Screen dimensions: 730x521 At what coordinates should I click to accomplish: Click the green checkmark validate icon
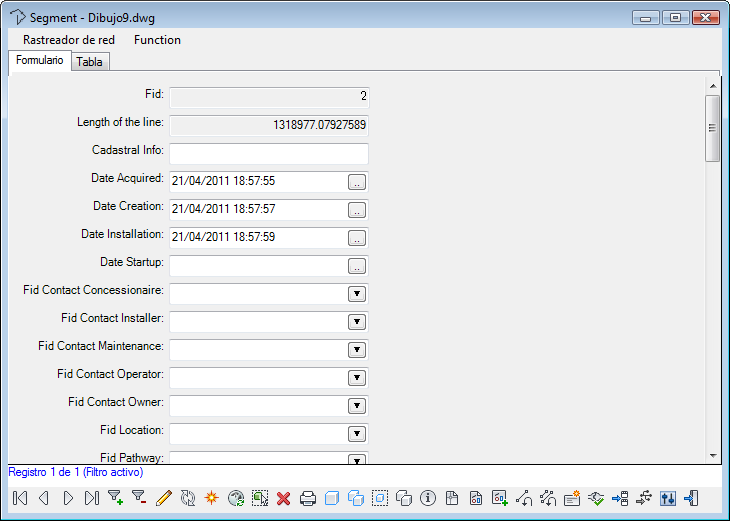click(x=596, y=499)
